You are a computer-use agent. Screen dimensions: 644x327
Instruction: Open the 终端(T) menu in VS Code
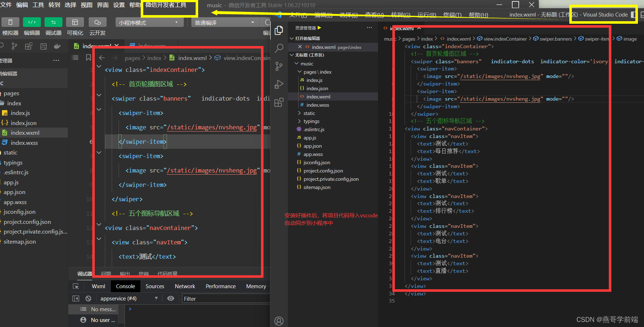[x=452, y=15]
